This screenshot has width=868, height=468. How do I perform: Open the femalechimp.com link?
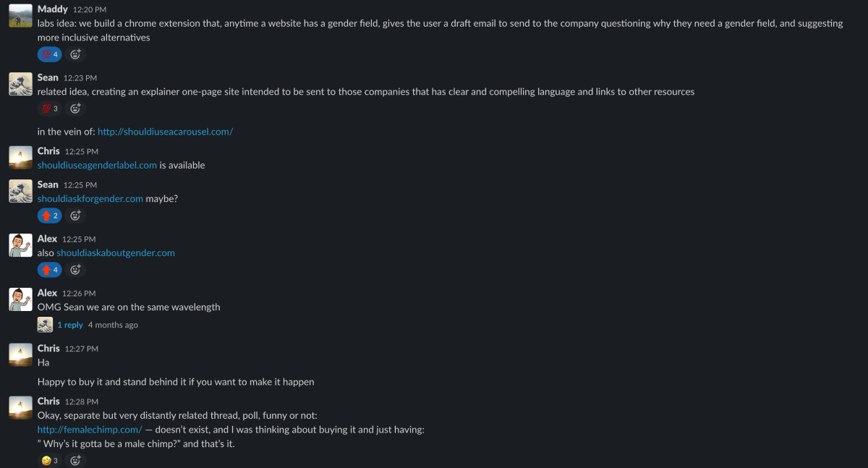pyautogui.click(x=90, y=429)
